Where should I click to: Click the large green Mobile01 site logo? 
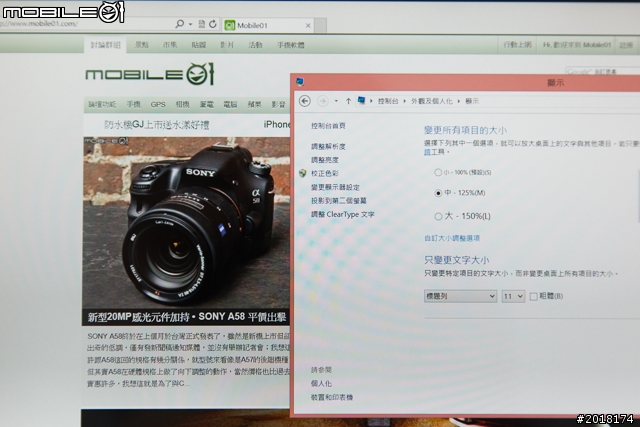tap(149, 74)
